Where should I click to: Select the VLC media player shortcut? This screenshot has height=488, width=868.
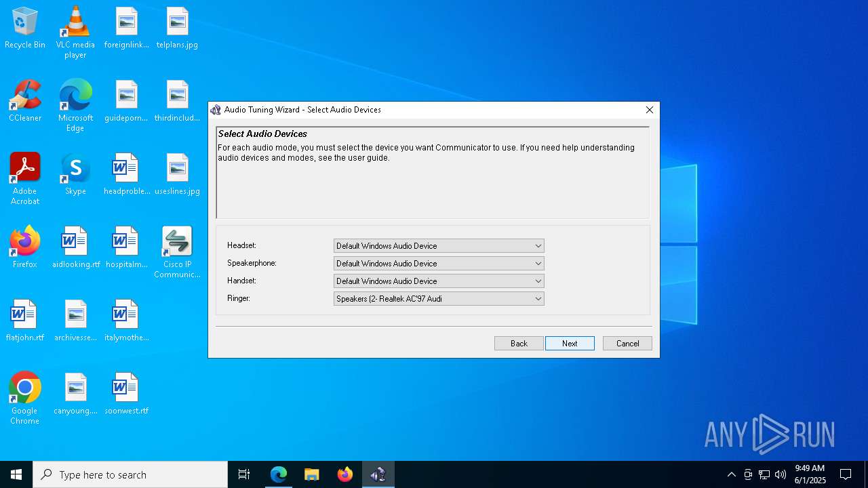tap(75, 33)
